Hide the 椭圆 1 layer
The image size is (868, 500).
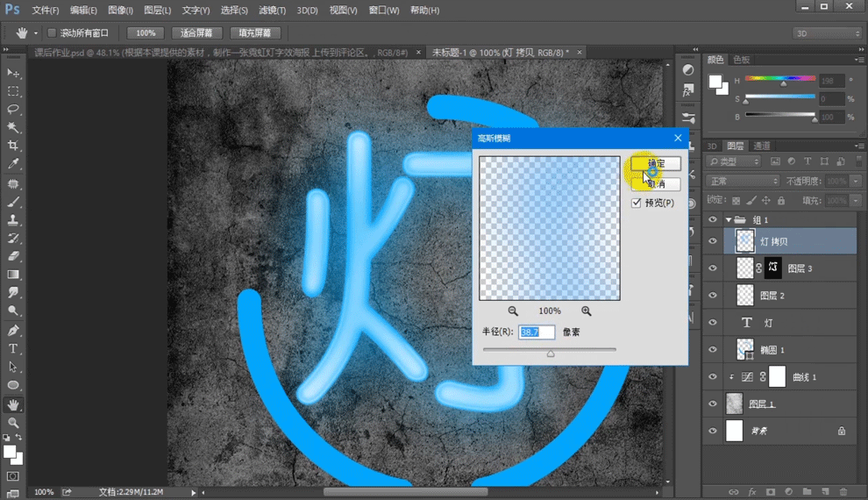tap(713, 349)
